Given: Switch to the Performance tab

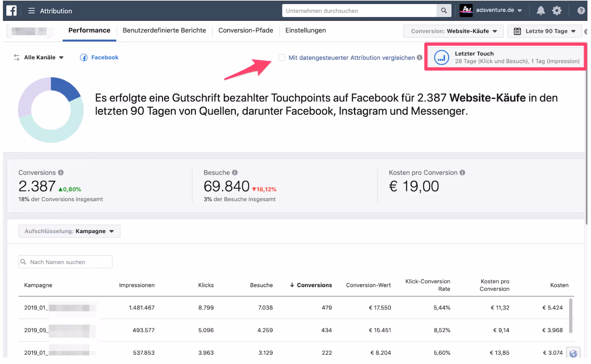Looking at the screenshot, I should tap(89, 30).
